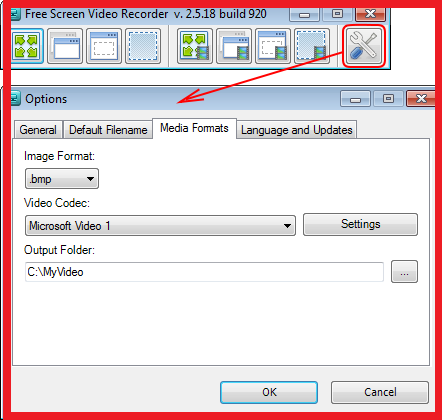Open the Default Filename tab
The image size is (442, 420).
[x=108, y=130]
